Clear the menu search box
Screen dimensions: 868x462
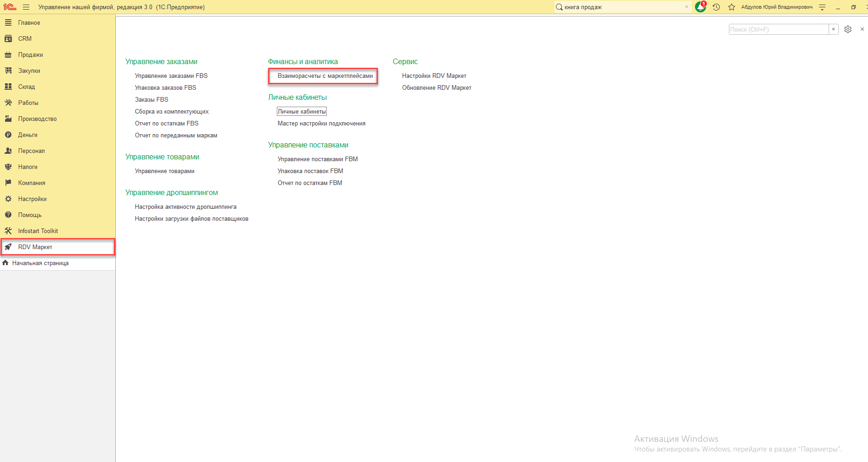pos(834,29)
